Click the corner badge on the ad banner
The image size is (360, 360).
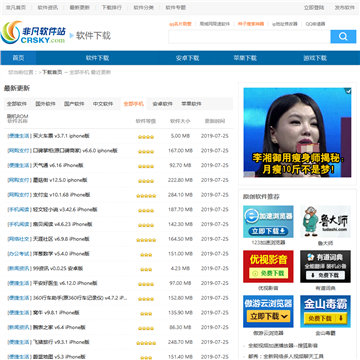[x=348, y=91]
